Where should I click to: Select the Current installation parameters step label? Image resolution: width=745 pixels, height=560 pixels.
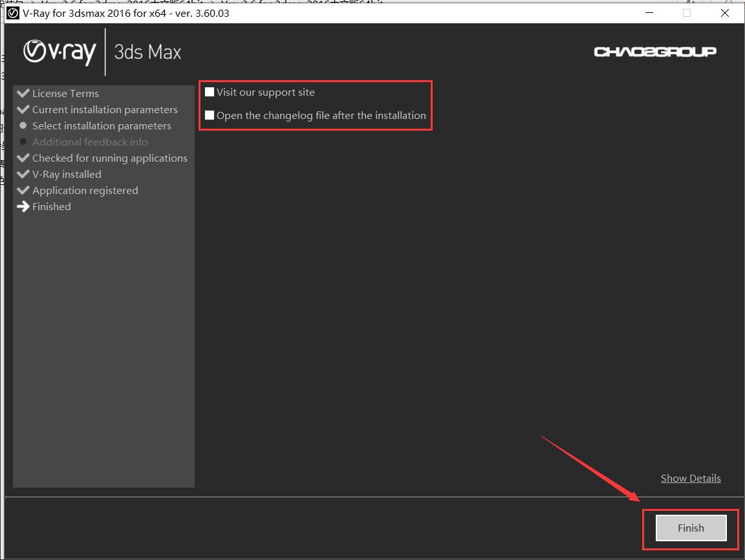pyautogui.click(x=105, y=110)
